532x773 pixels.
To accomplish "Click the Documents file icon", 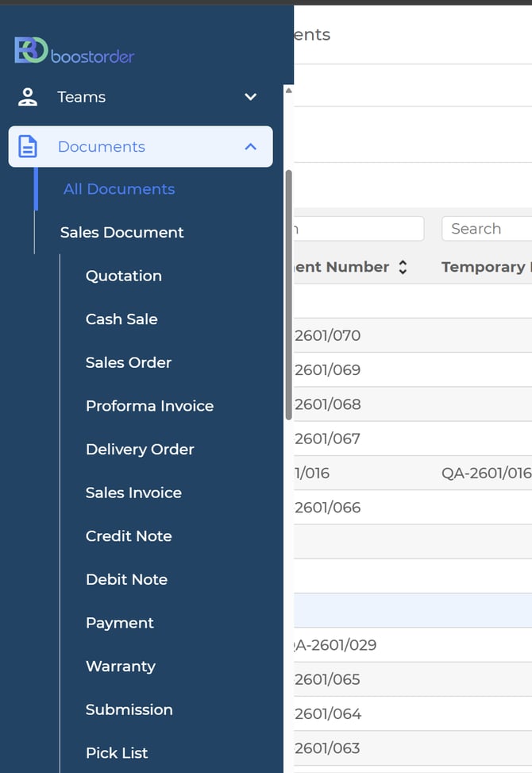I will (x=28, y=147).
